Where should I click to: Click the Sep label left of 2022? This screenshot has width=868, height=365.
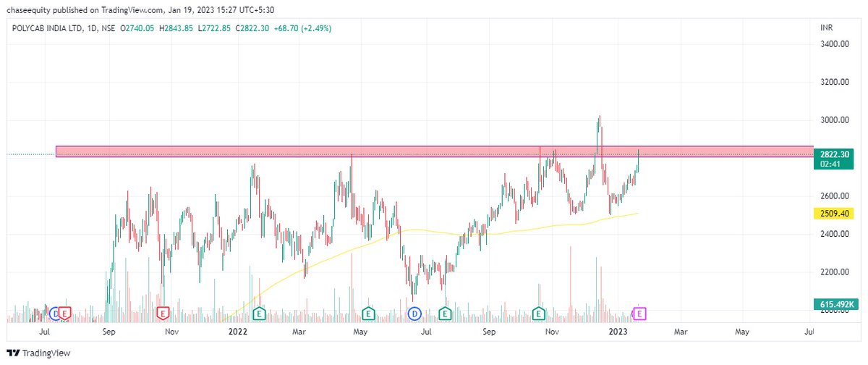click(x=109, y=332)
